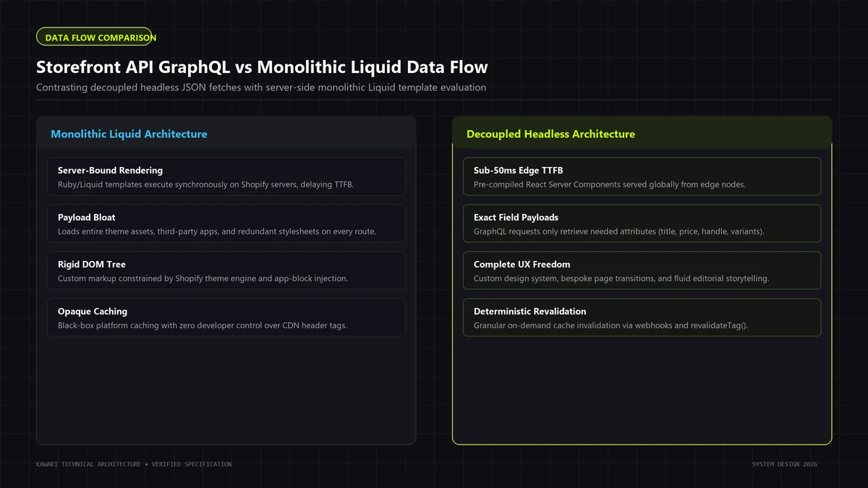Screen dimensions: 868x488
Task: Click the footer 'KAWAKI TECHNICAL ARCHITECTURE • VERIFIED SPECIFICATION'
Action: pos(134,464)
